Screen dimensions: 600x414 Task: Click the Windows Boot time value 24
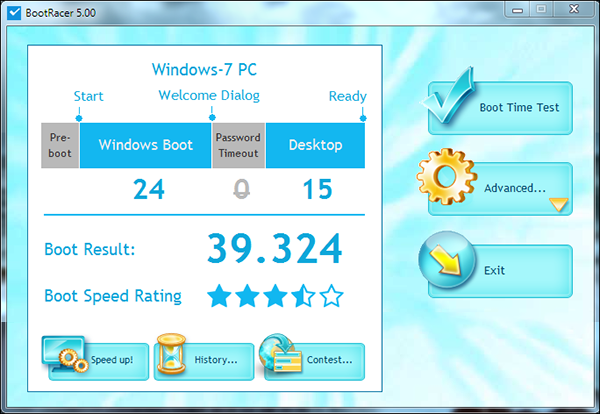point(149,189)
